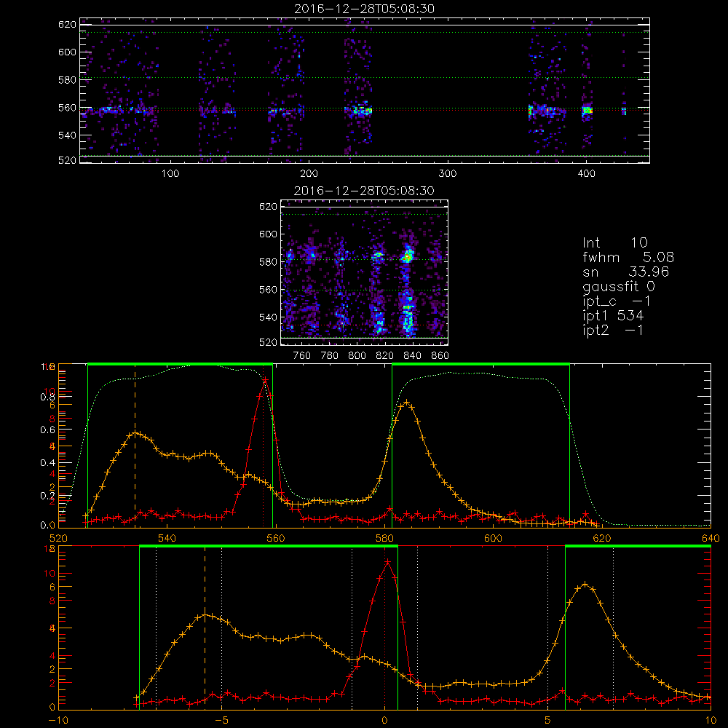Click the bottom plot x-axis label 5

click(x=548, y=720)
